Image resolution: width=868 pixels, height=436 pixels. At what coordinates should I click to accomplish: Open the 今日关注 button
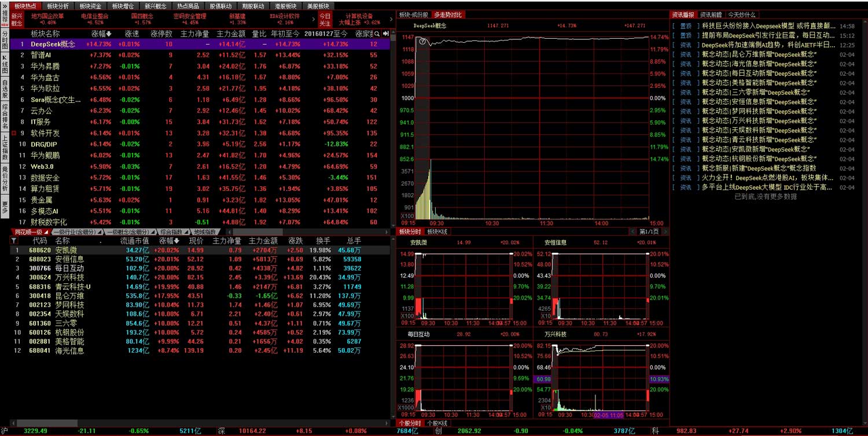[325, 20]
